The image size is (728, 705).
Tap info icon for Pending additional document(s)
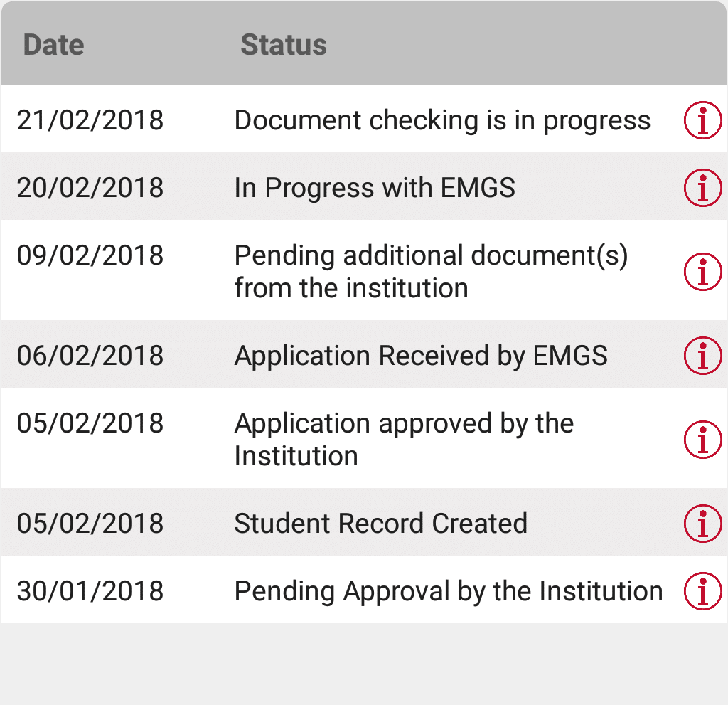click(x=702, y=271)
